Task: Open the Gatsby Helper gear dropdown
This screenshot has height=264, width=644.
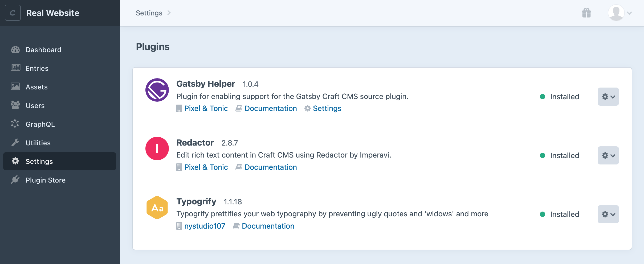Action: coord(609,96)
